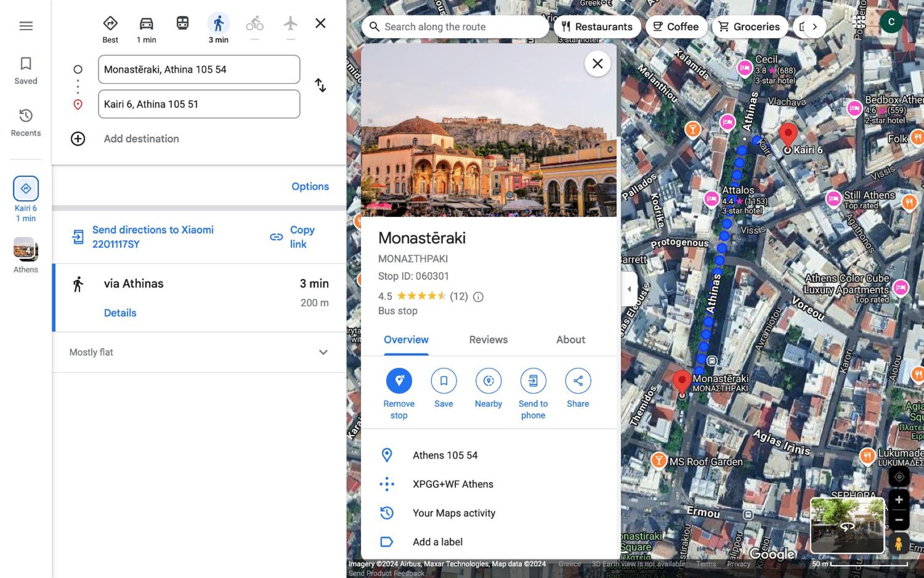This screenshot has height=578, width=924.
Task: Click the Send to phone icon
Action: coord(533,381)
